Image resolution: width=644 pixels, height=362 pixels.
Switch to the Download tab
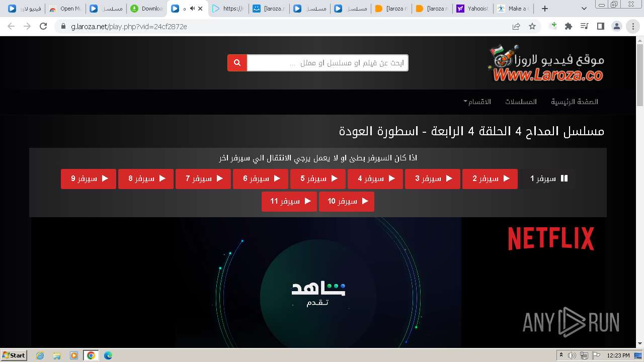pyautogui.click(x=146, y=9)
